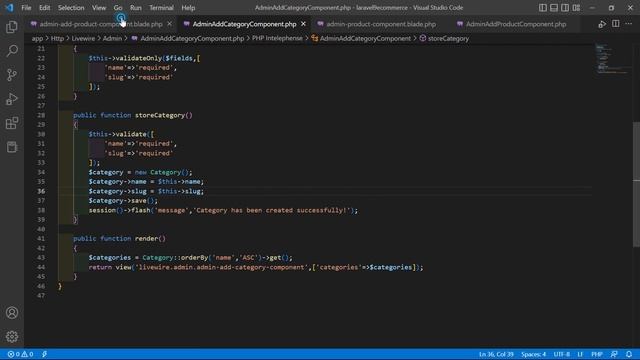Change language mode 'PHP'
The width and height of the screenshot is (640, 360).
(597, 354)
